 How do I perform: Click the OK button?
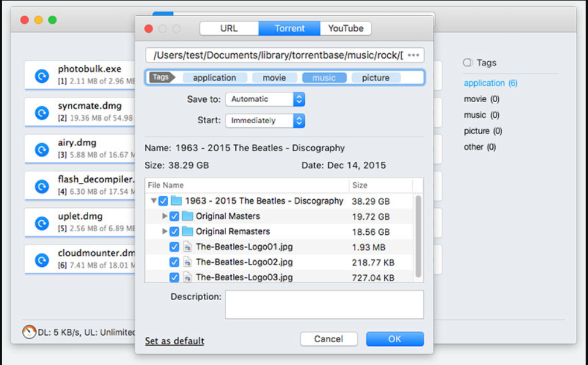(395, 339)
